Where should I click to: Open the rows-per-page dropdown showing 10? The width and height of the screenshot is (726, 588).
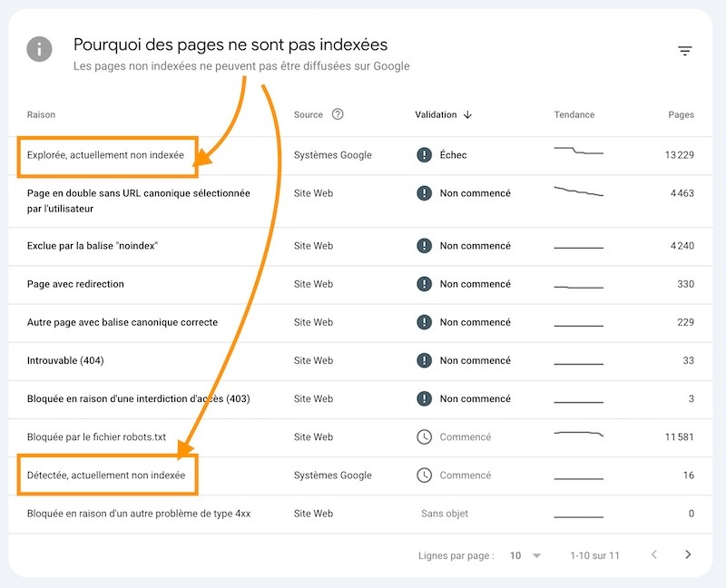click(525, 555)
